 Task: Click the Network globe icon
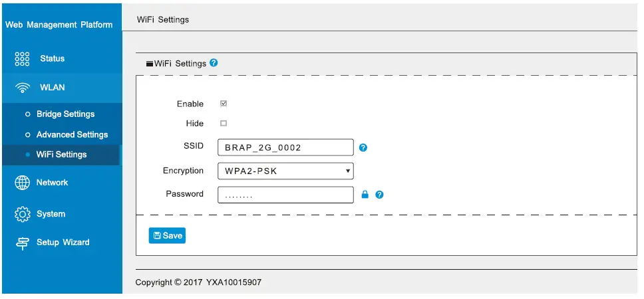[x=23, y=183]
